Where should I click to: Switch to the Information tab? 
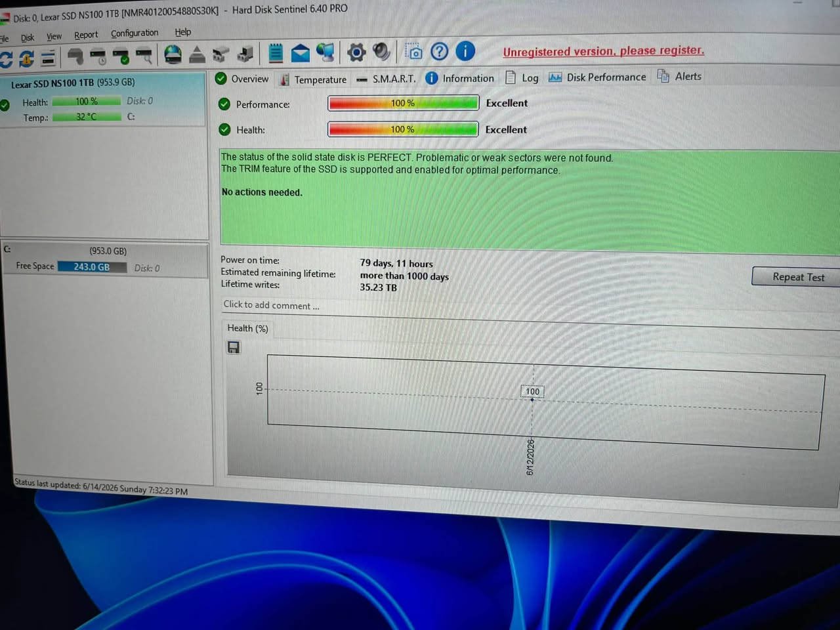(460, 78)
